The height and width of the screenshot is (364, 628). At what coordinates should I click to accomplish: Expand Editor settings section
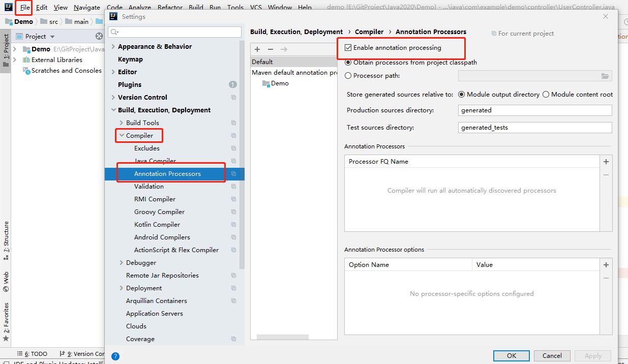coord(113,72)
